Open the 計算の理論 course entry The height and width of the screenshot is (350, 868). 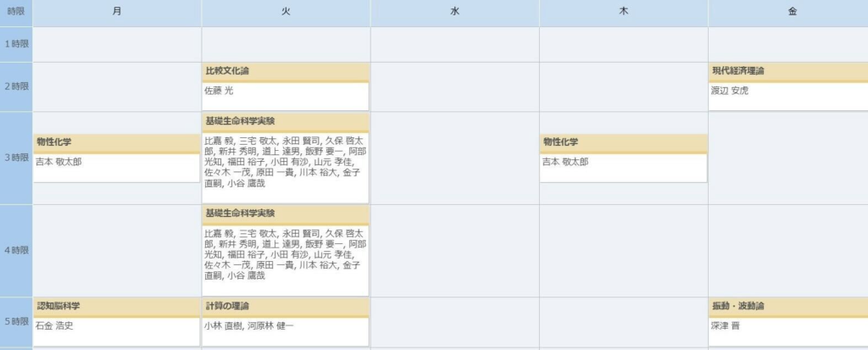(x=227, y=305)
